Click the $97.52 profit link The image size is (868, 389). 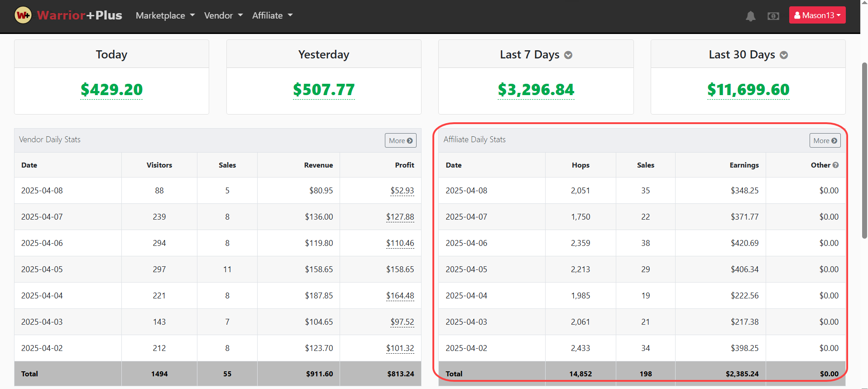[x=402, y=322]
